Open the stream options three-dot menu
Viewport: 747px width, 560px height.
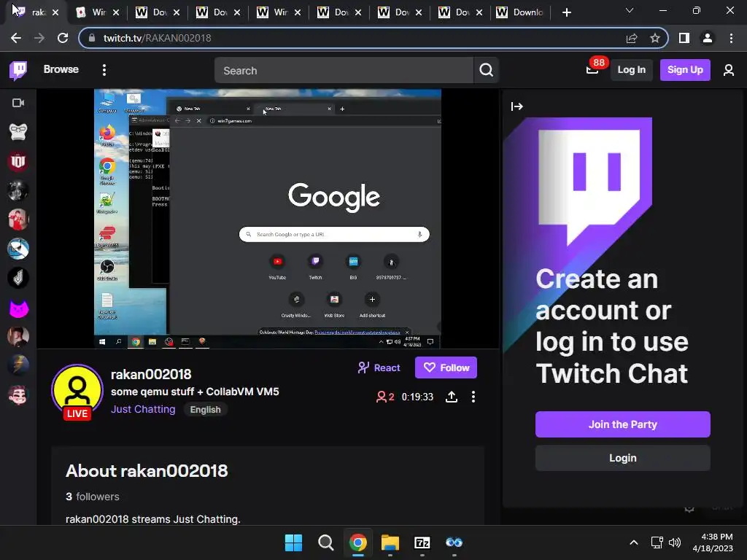[x=473, y=397]
